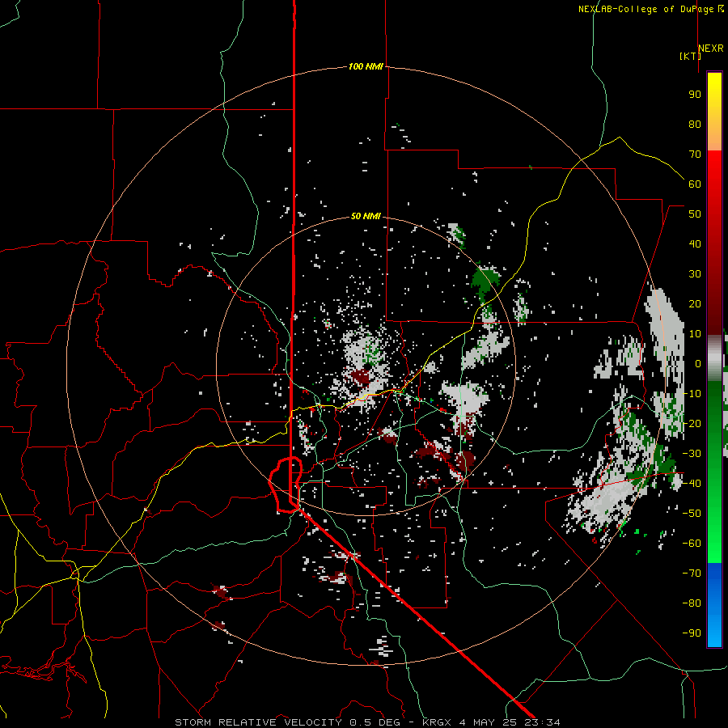Click the 0 value on the velocity scale
The width and height of the screenshot is (728, 728).
698,363
